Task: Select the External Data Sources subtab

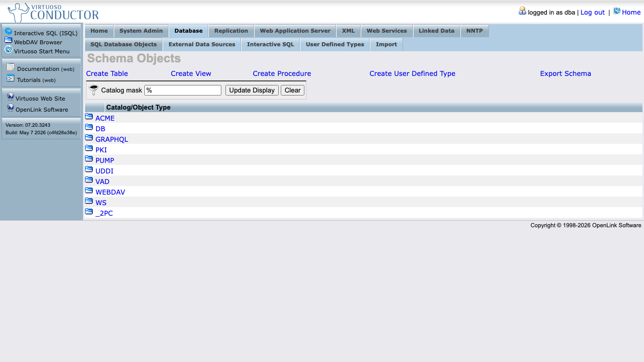Action: (202, 44)
